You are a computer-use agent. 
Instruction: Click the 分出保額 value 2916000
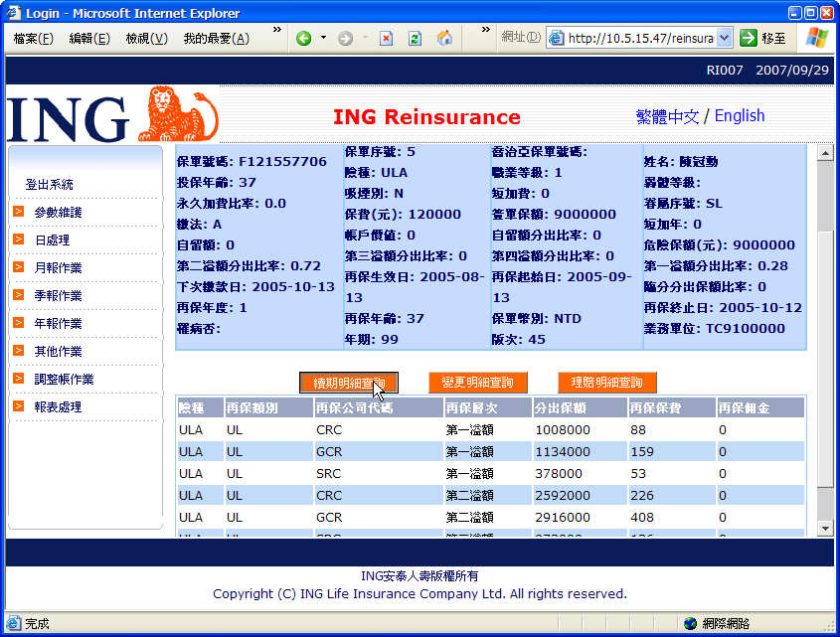pos(563,518)
